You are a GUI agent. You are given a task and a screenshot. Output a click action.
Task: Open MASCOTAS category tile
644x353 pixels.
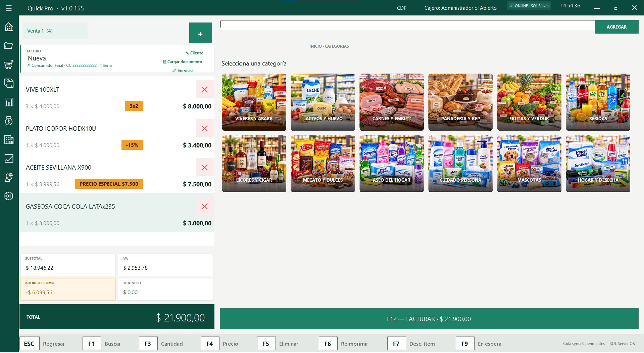[x=529, y=164]
